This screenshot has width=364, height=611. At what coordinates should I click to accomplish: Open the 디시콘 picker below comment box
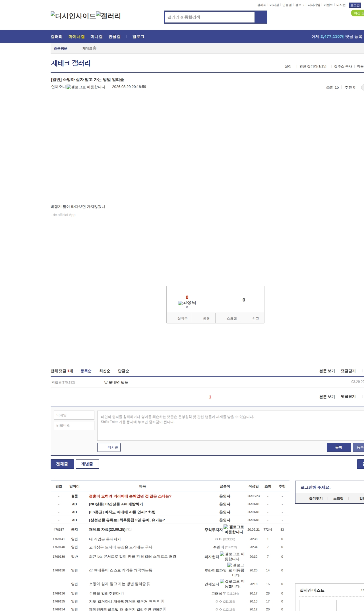pos(109,447)
